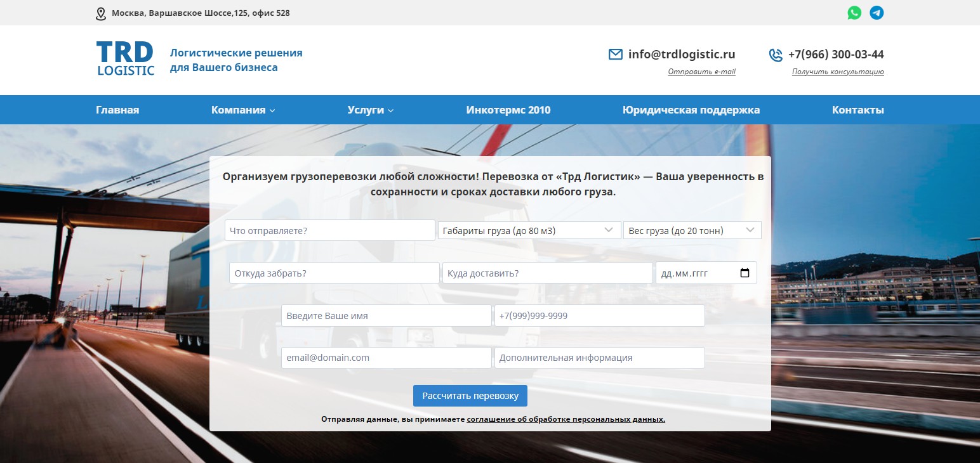The width and height of the screenshot is (980, 463).
Task: Open the Вес груза dropdown
Action: click(x=692, y=230)
